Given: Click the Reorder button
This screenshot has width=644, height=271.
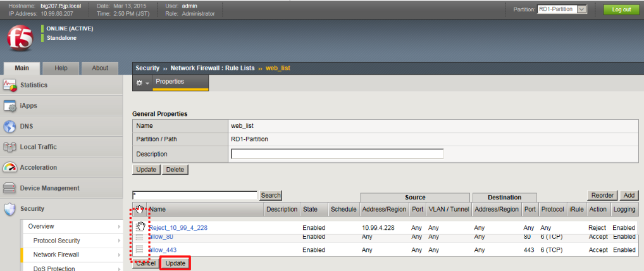Looking at the screenshot, I should (x=602, y=195).
